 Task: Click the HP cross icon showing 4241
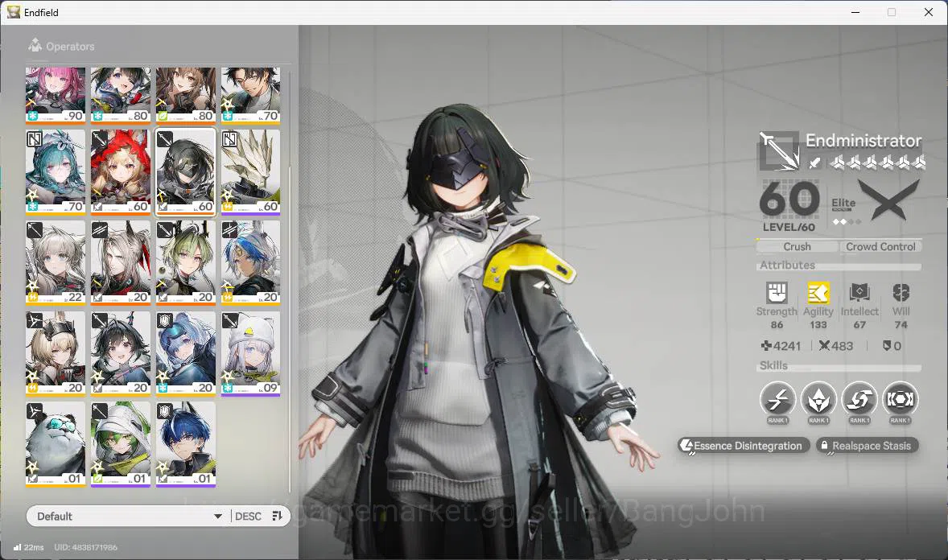[766, 346]
